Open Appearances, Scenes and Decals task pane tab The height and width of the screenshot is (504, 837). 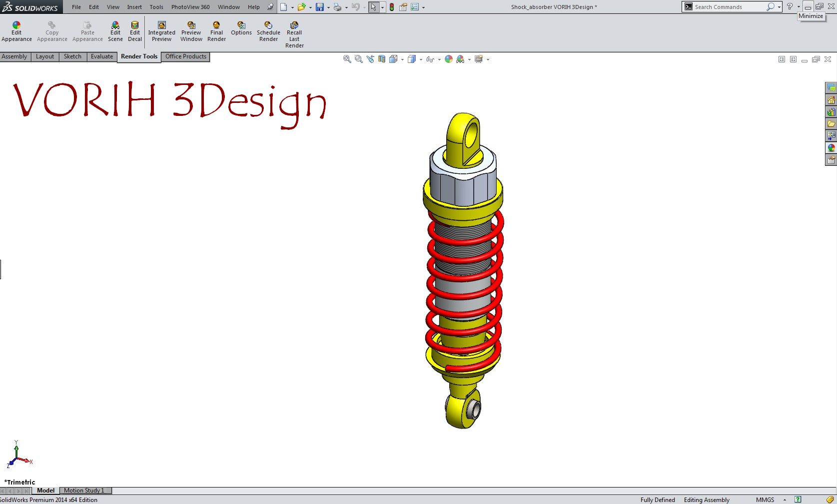tap(831, 148)
